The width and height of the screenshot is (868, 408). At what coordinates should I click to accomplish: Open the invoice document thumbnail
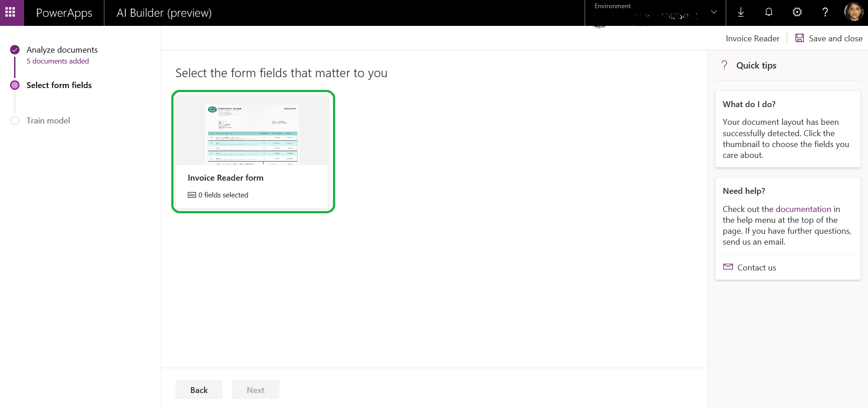[x=253, y=132]
